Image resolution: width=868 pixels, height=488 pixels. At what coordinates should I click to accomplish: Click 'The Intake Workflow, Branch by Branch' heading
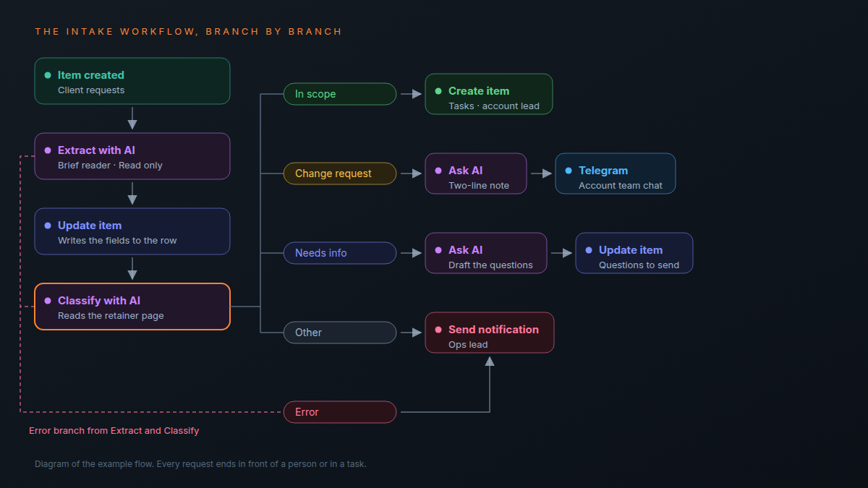click(188, 32)
